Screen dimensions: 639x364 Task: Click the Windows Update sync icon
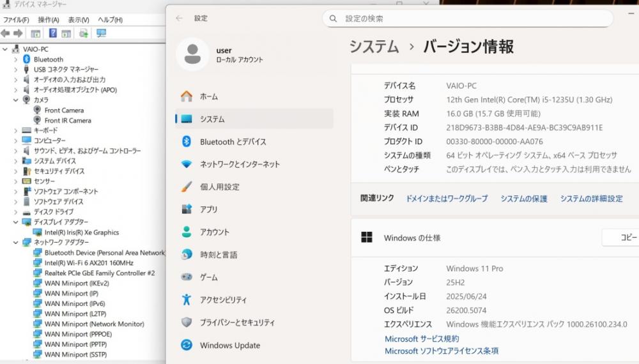coord(187,345)
